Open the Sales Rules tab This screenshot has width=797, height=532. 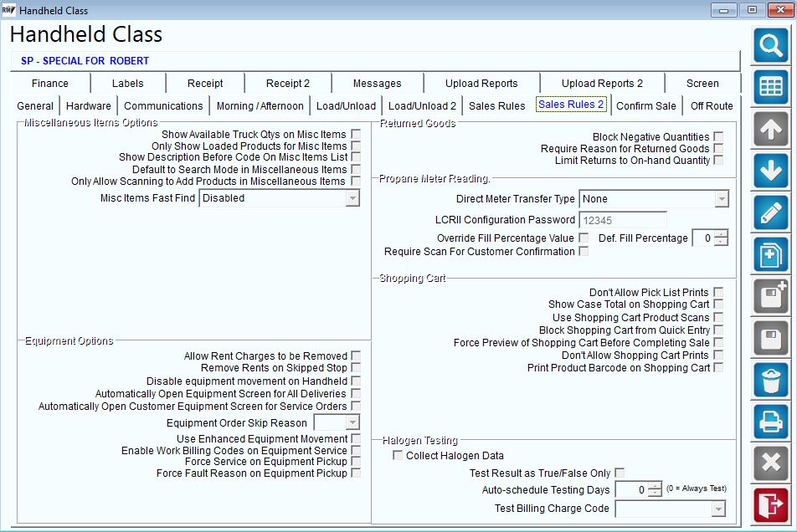pyautogui.click(x=496, y=105)
